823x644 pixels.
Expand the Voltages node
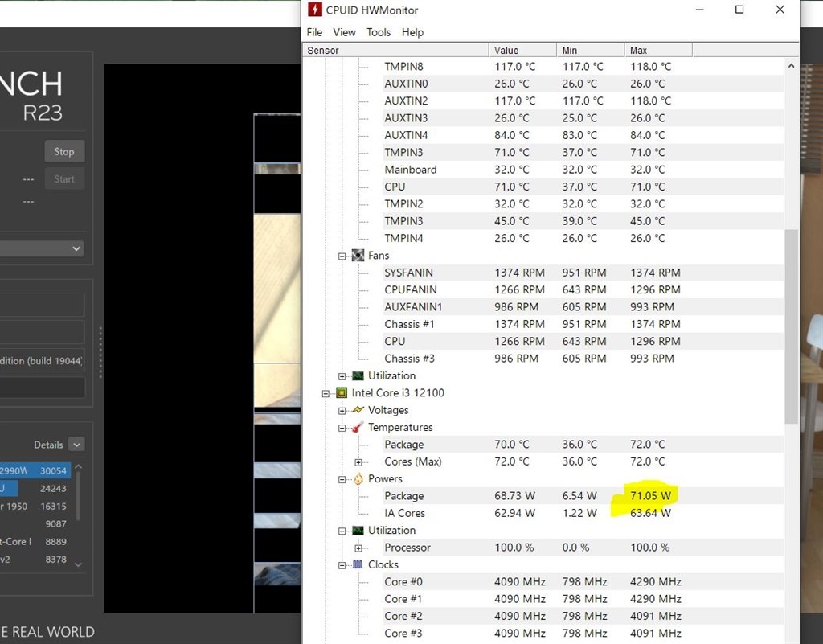(342, 411)
